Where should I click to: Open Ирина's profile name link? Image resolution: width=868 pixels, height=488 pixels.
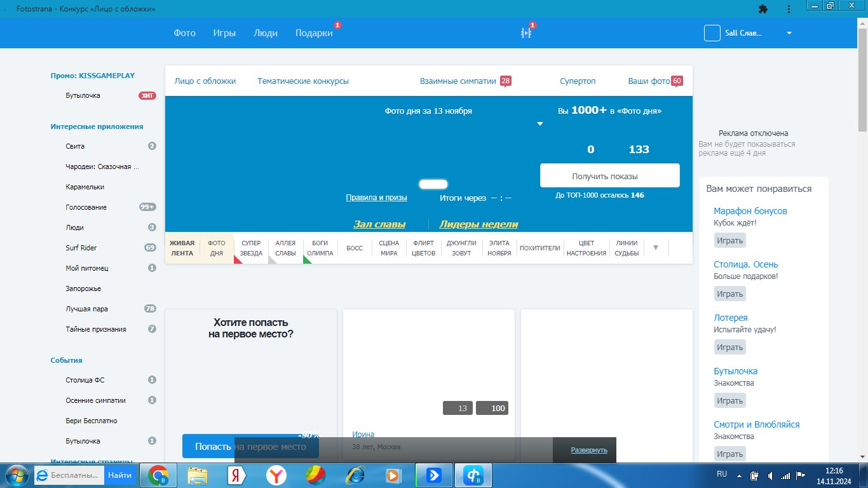point(363,435)
